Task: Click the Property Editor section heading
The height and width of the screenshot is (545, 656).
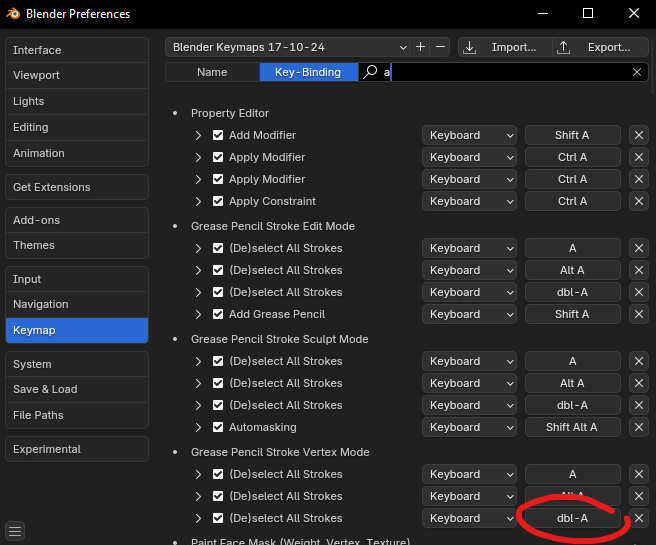Action: coord(230,113)
